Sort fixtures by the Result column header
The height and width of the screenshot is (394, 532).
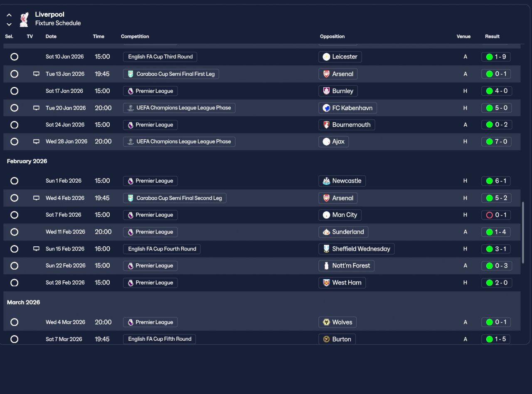click(492, 37)
